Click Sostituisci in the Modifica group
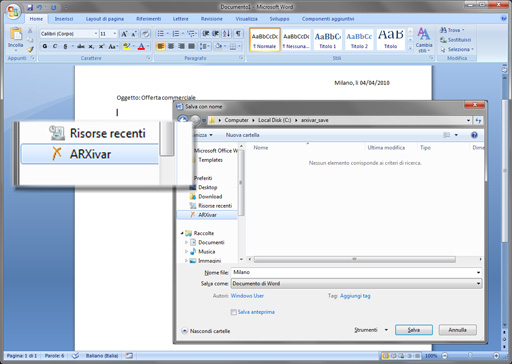The image size is (512, 364). pyautogui.click(x=455, y=40)
